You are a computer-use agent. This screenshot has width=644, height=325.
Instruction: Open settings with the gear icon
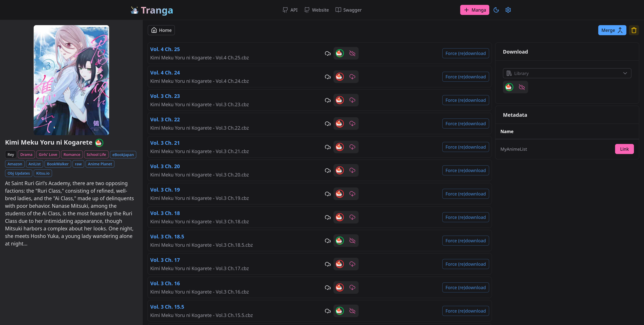[508, 10]
